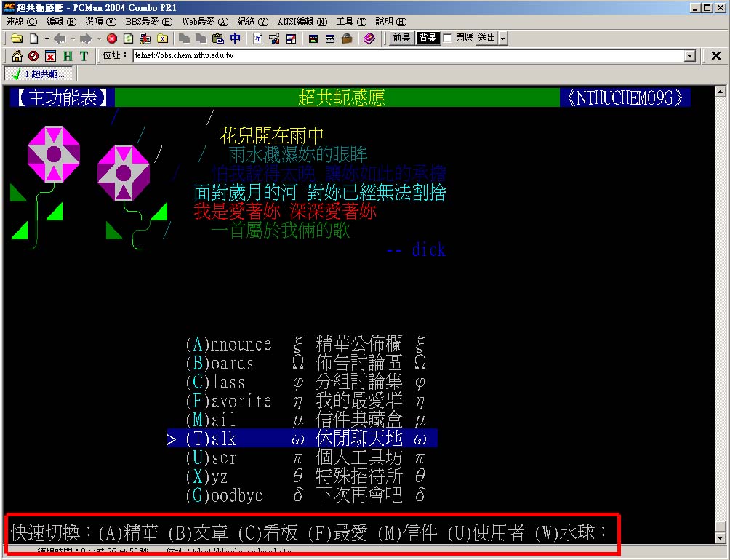Click inside the telnet address input field
Image resolution: width=730 pixels, height=560 pixels.
click(407, 56)
